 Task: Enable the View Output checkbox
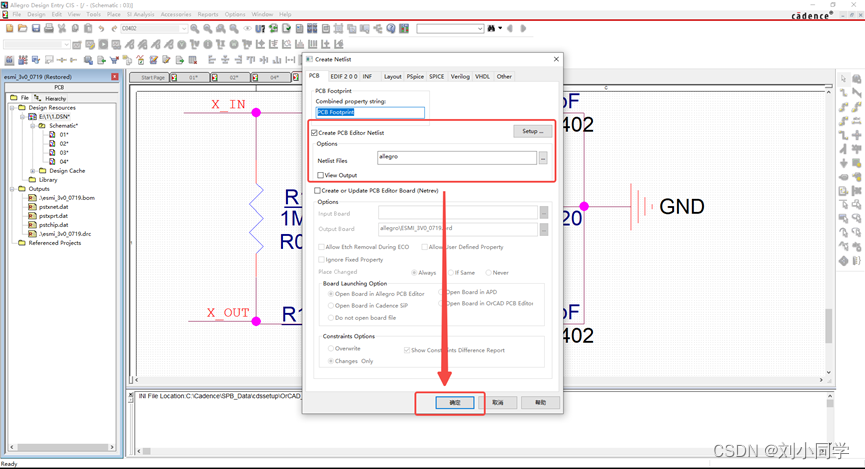coord(321,175)
